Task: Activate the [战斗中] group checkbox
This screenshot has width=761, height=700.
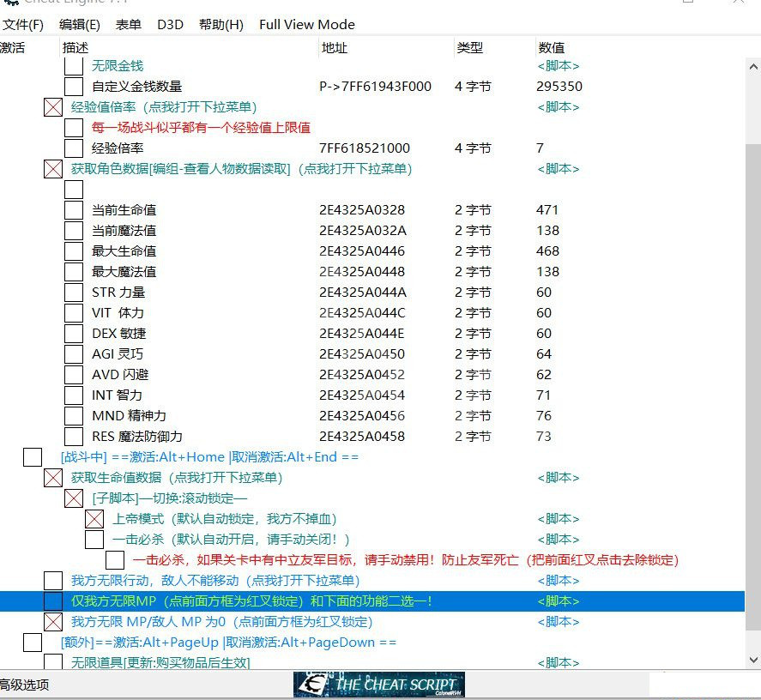Action: (33, 457)
